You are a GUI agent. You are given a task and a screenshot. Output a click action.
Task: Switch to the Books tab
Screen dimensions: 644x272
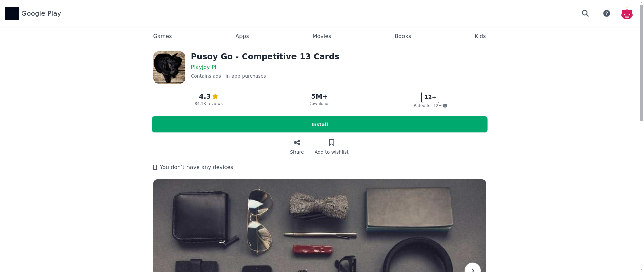click(x=403, y=36)
